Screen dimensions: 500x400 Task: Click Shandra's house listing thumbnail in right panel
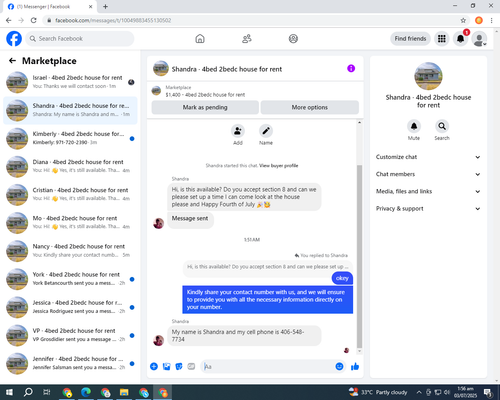[x=428, y=76]
